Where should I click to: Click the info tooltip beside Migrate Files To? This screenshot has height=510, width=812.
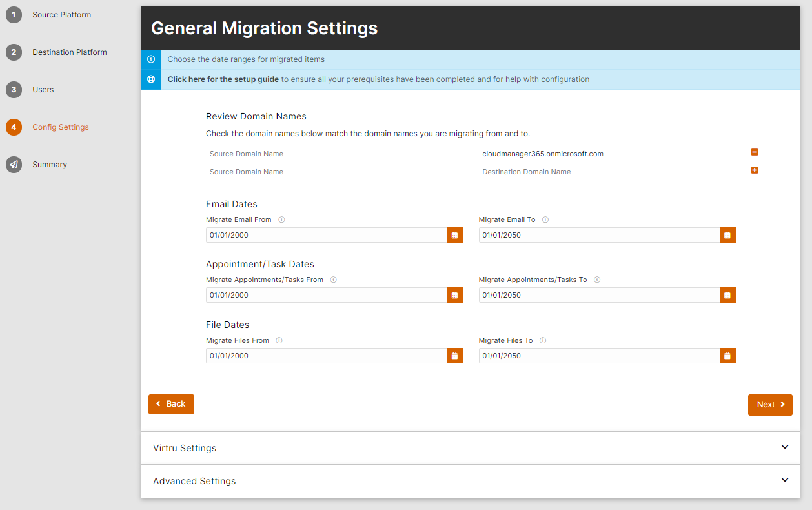[x=543, y=340]
